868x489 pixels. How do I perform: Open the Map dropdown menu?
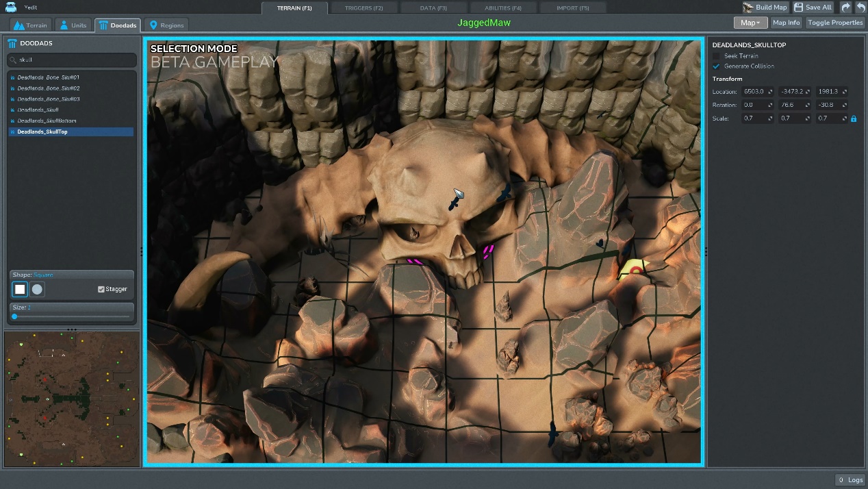[x=750, y=23]
